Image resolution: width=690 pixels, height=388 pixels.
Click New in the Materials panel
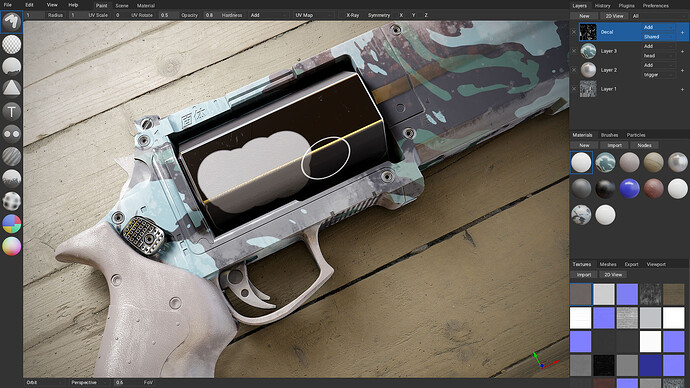[584, 145]
